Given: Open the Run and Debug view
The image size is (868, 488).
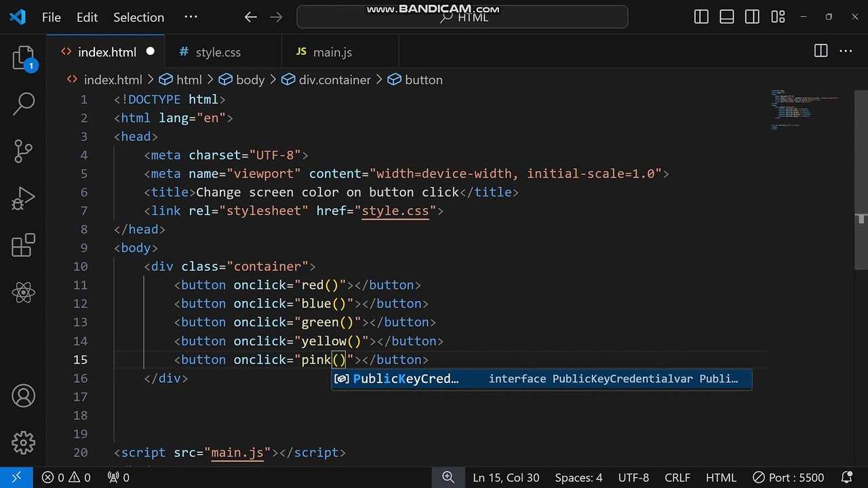Looking at the screenshot, I should coord(23,199).
